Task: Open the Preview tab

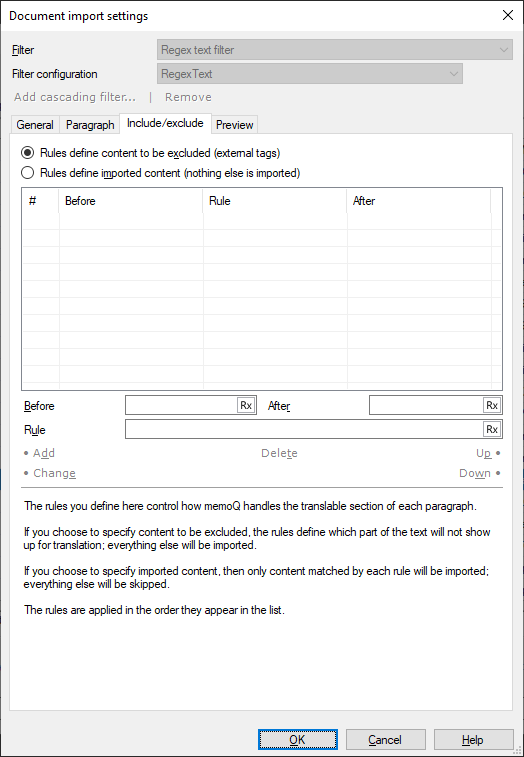Action: 235,125
